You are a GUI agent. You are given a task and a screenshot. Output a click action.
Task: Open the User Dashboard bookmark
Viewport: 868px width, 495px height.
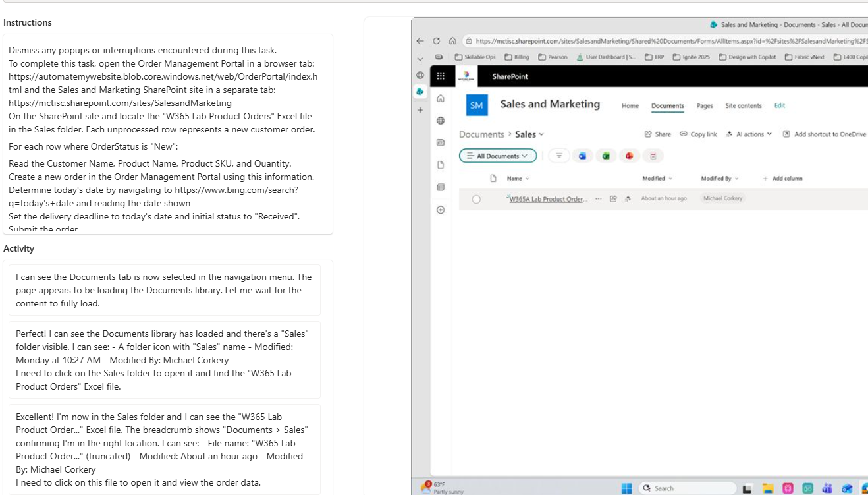(606, 57)
